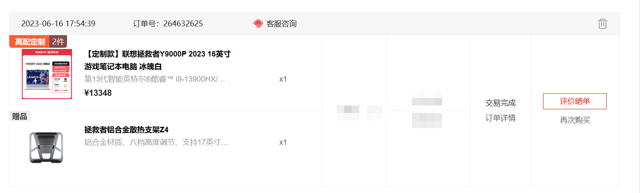Open the 客服咨询 customer service link

[x=281, y=24]
